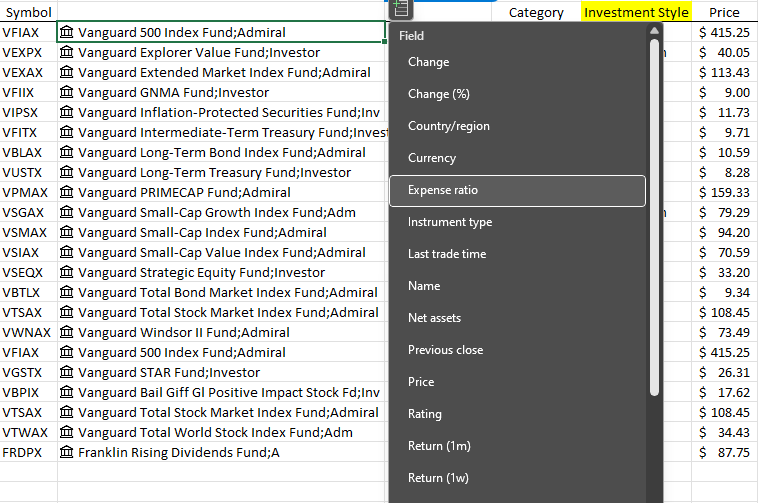The height and width of the screenshot is (503, 758).
Task: Click fund icon beside Vanguard Inflation-Protected Securities
Action: click(66, 112)
